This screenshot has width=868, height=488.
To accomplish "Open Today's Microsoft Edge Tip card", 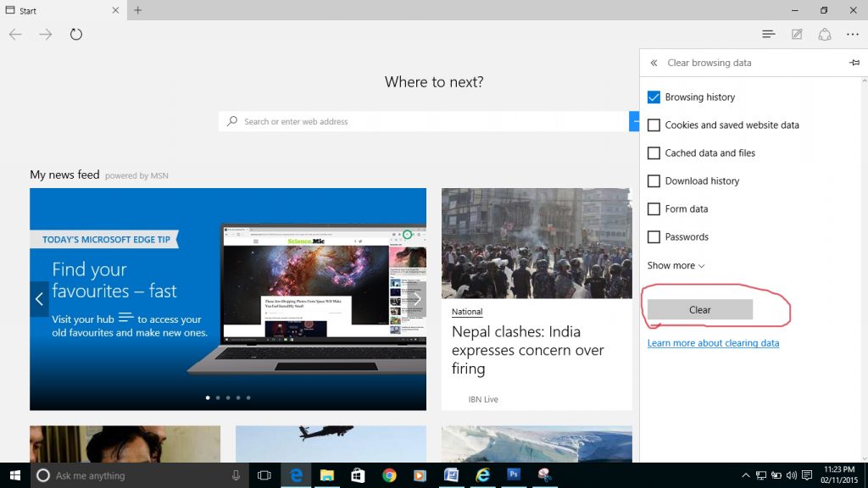I will 227,299.
